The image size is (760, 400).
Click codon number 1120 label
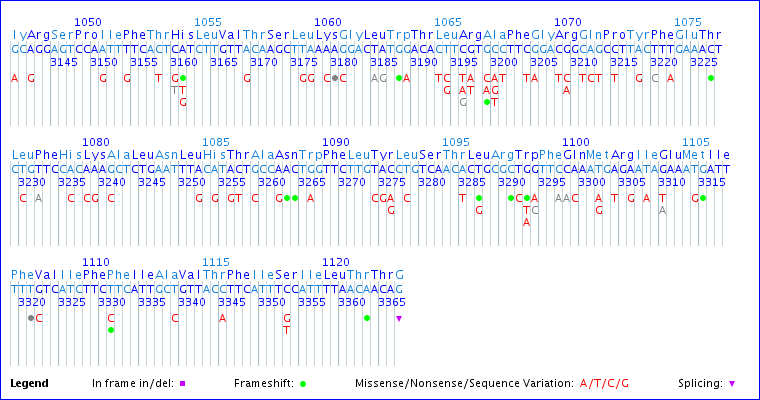[336, 262]
